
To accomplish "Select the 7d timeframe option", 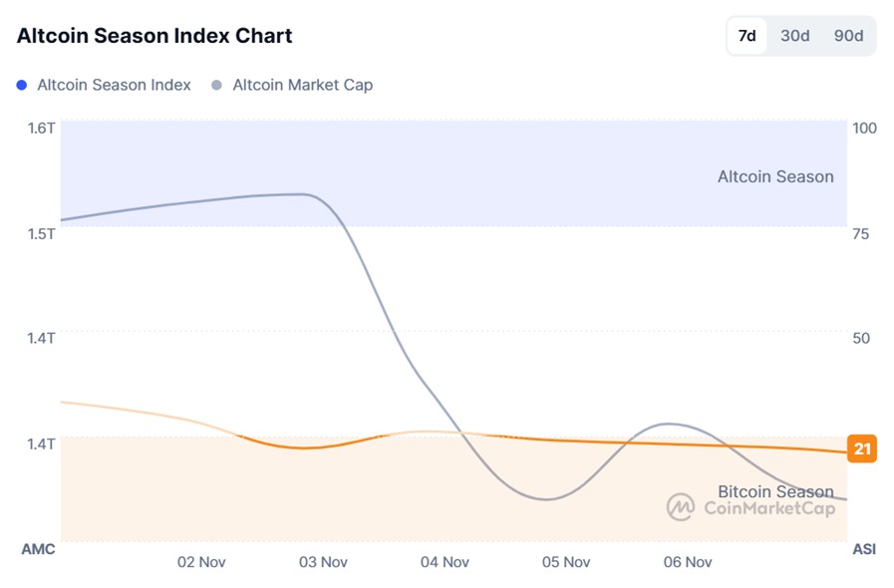I will (x=746, y=36).
